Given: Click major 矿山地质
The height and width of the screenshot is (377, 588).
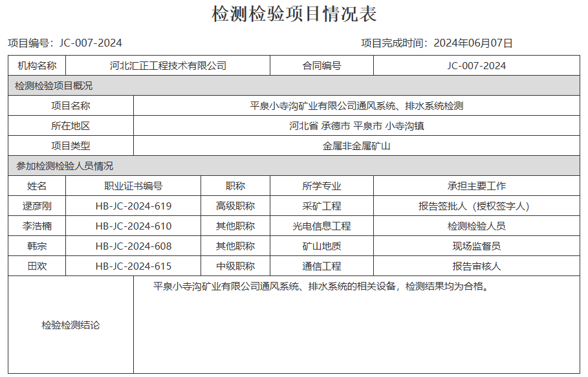Looking at the screenshot, I should pos(321,246).
